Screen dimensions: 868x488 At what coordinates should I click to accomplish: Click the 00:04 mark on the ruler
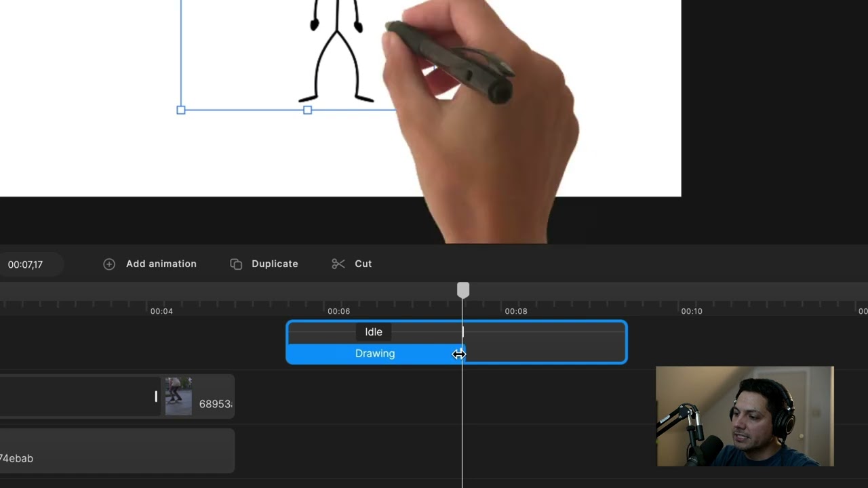[161, 311]
